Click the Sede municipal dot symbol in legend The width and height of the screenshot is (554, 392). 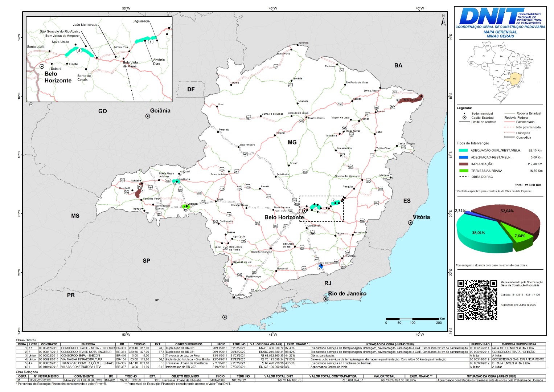[465, 114]
